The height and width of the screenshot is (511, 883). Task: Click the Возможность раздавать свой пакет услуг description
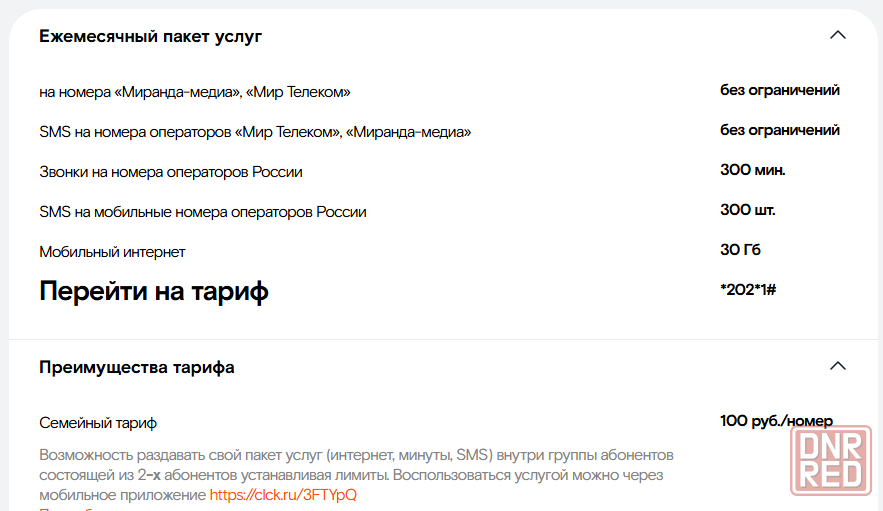click(x=356, y=475)
